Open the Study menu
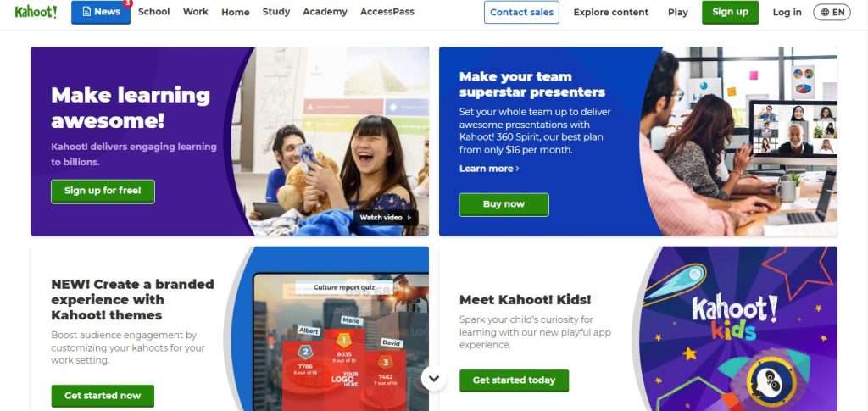This screenshot has height=411, width=868. (x=276, y=12)
